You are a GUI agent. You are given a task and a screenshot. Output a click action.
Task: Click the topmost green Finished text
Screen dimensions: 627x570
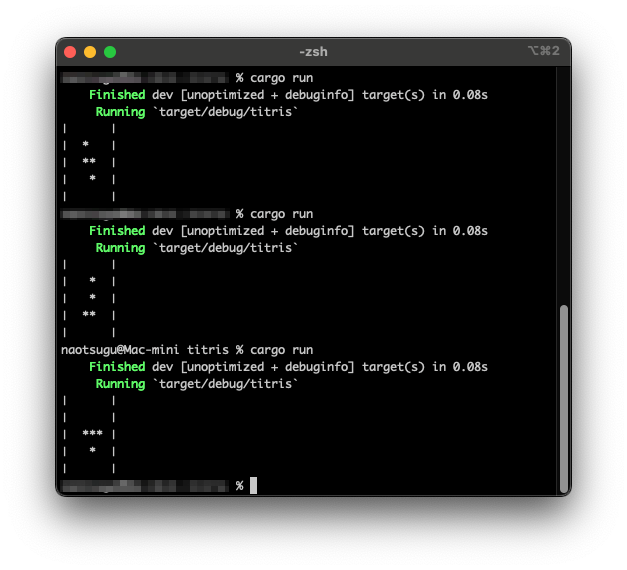click(116, 94)
